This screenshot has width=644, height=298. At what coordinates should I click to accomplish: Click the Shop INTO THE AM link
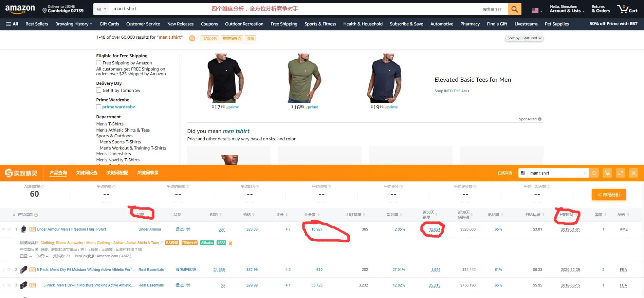pos(452,91)
